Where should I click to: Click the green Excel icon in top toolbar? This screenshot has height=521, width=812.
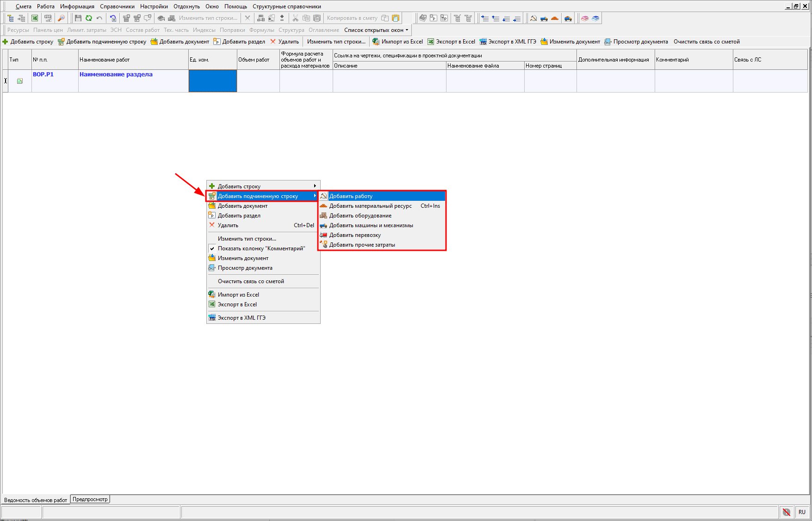click(x=35, y=18)
